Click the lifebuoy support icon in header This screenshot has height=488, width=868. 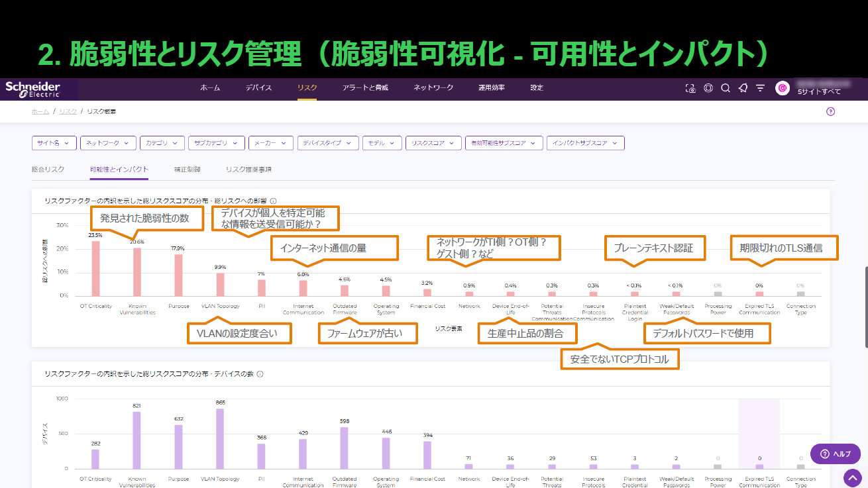[x=708, y=88]
